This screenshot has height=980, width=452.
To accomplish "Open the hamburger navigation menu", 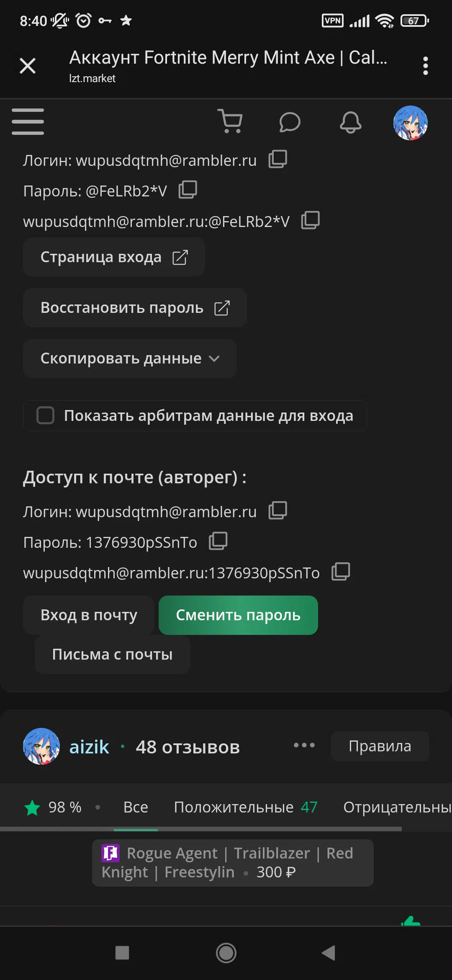I will point(28,122).
